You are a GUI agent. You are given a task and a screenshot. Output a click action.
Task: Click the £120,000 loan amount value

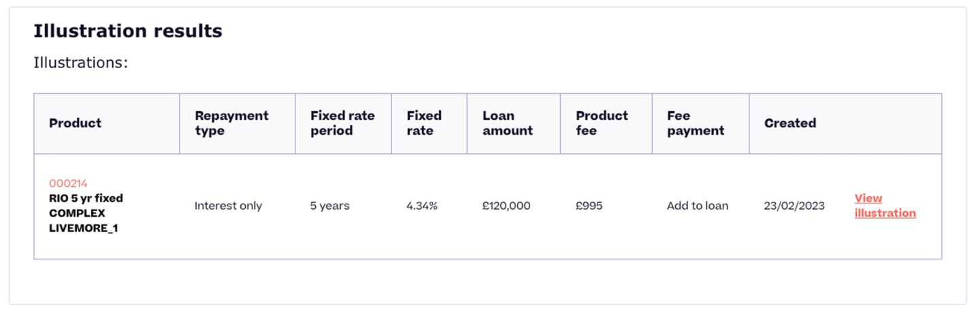pos(506,206)
